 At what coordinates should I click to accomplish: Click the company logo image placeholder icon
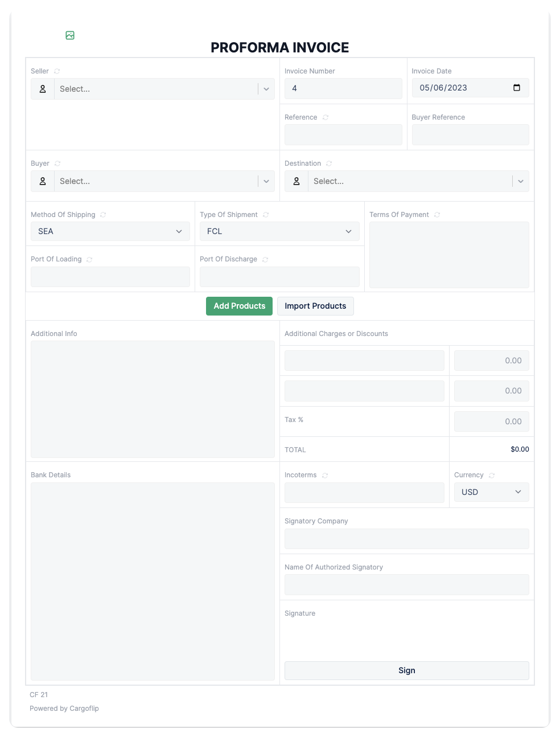pos(69,35)
